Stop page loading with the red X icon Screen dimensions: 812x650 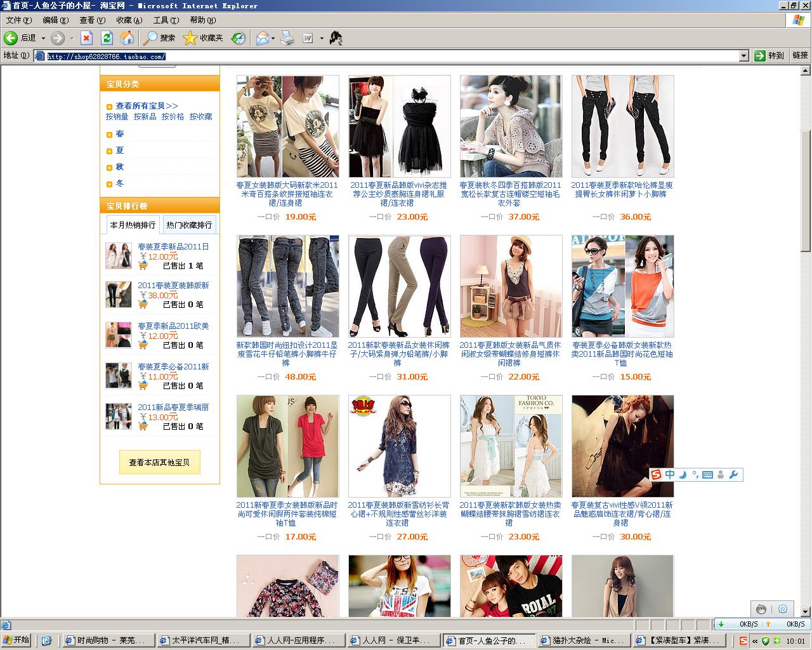click(x=86, y=38)
